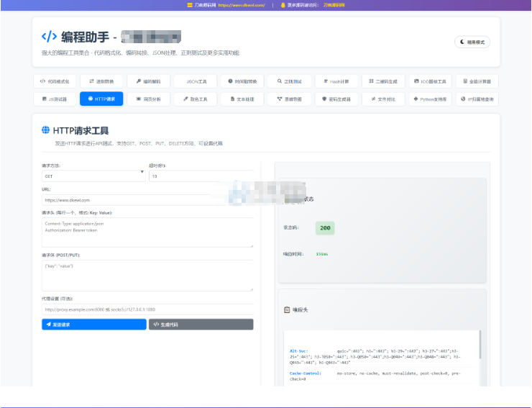Viewport: 532px width, 408px height.
Task: Click the URL input field
Action: 147,200
